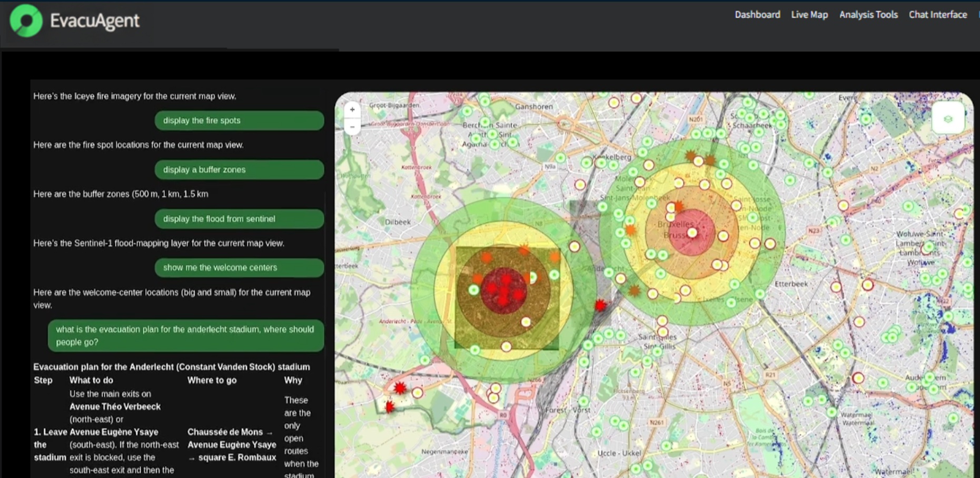Screen dimensions: 980x478
Task: Open Analysis Tools
Action: click(868, 15)
